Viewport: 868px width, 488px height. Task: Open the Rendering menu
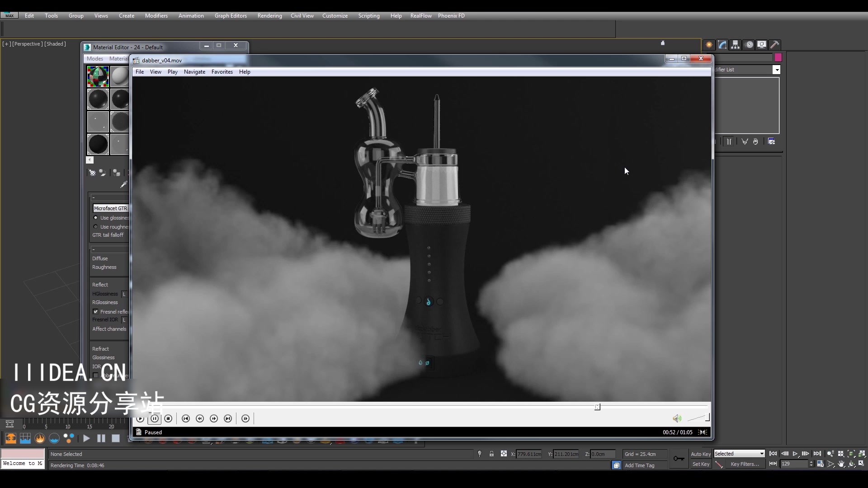coord(269,15)
